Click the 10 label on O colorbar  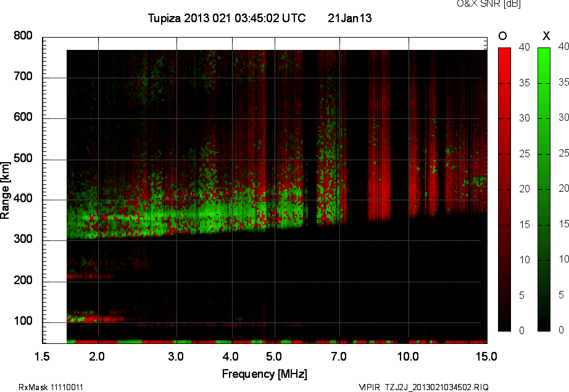click(x=524, y=259)
